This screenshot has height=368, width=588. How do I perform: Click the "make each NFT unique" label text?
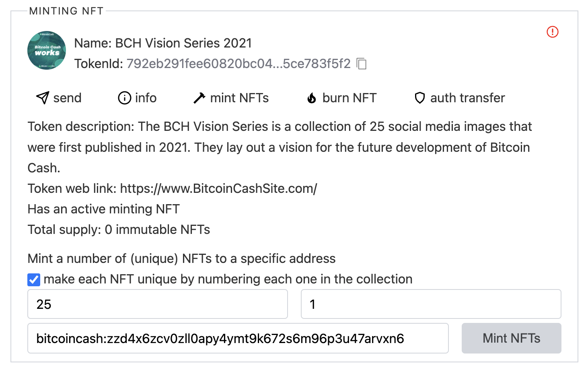pyautogui.click(x=228, y=279)
